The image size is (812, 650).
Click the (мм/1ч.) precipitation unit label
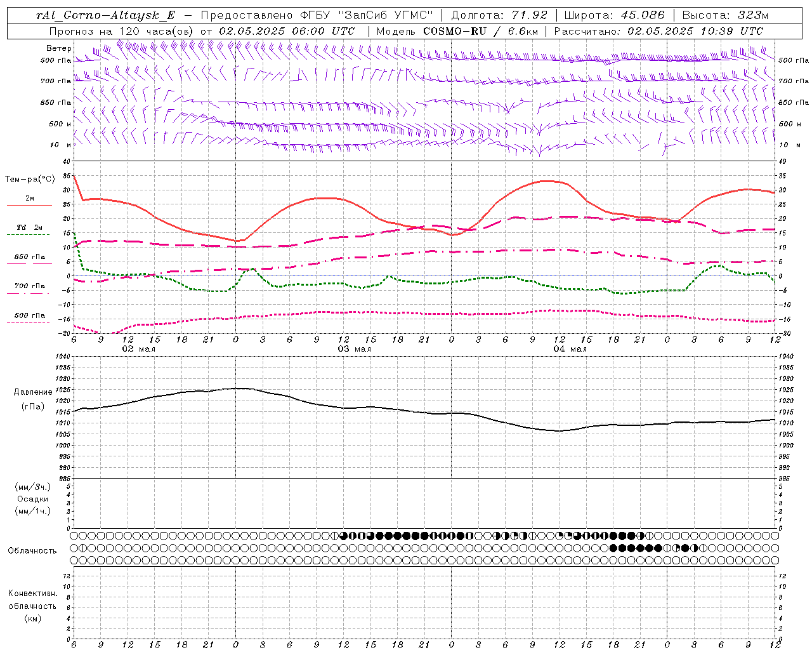(33, 511)
